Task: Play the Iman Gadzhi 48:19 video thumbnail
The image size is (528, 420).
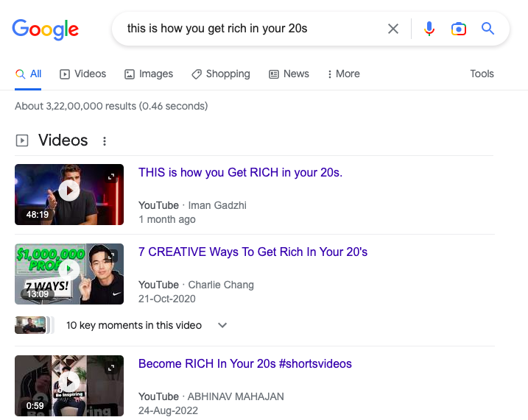Action: 69,194
